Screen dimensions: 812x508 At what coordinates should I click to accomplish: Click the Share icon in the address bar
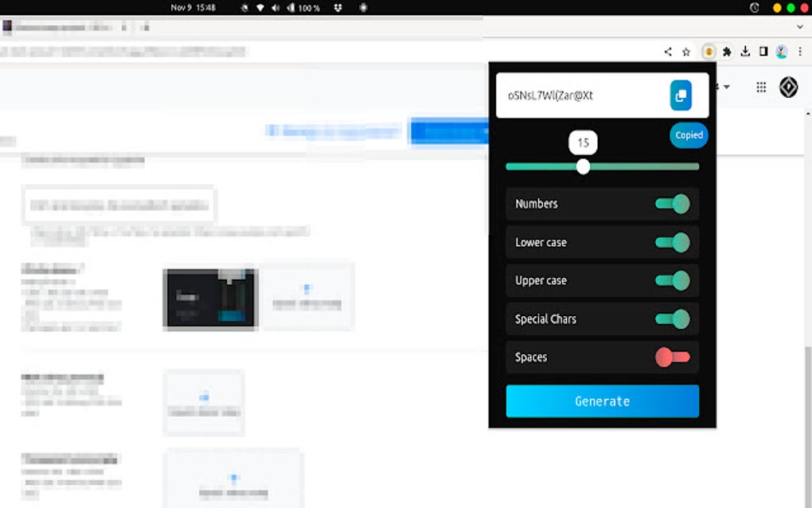click(x=667, y=51)
